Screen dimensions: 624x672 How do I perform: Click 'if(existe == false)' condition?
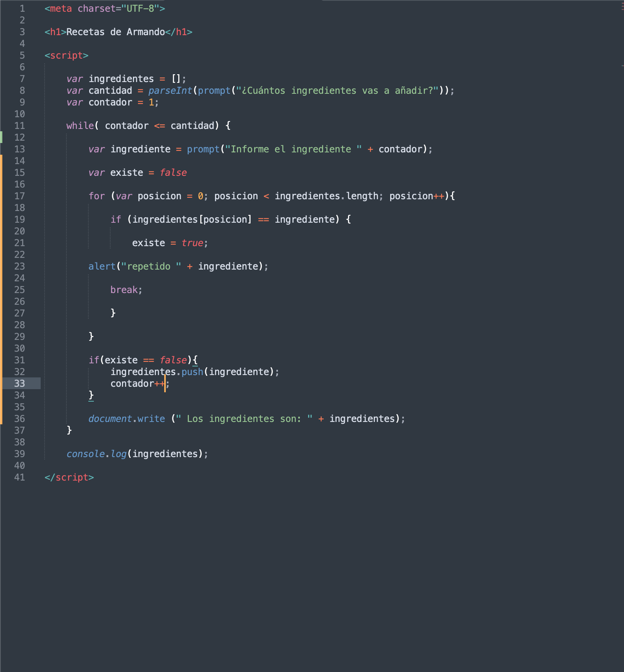click(140, 360)
